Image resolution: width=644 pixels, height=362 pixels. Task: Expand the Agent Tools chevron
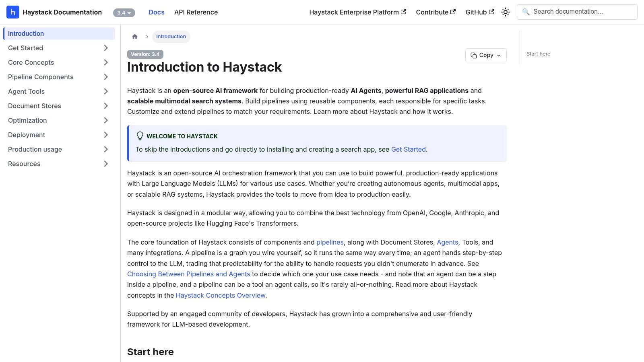(x=106, y=91)
